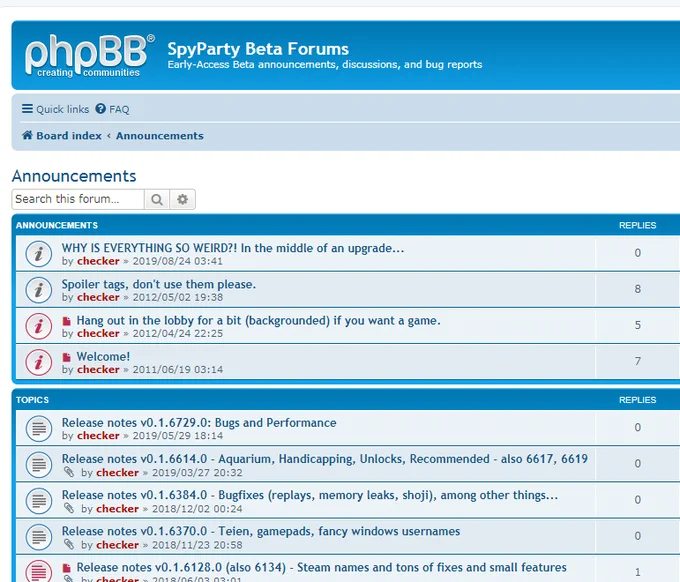Screen dimensions: 680x582
Task: Click date 2019/08/24 03:41
Action: tap(178, 261)
